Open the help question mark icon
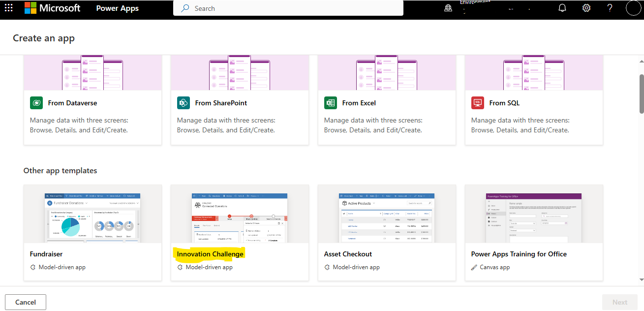 click(610, 8)
